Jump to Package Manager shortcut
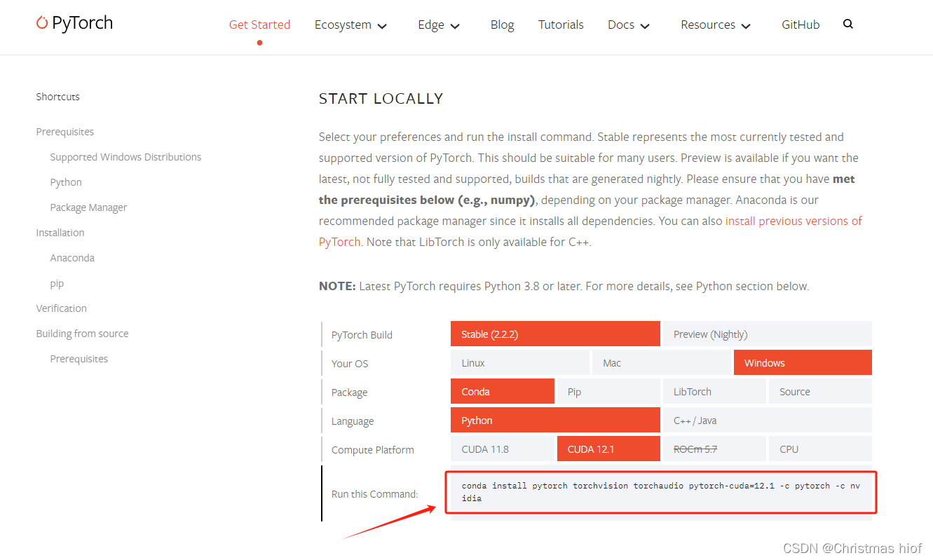 pos(88,207)
